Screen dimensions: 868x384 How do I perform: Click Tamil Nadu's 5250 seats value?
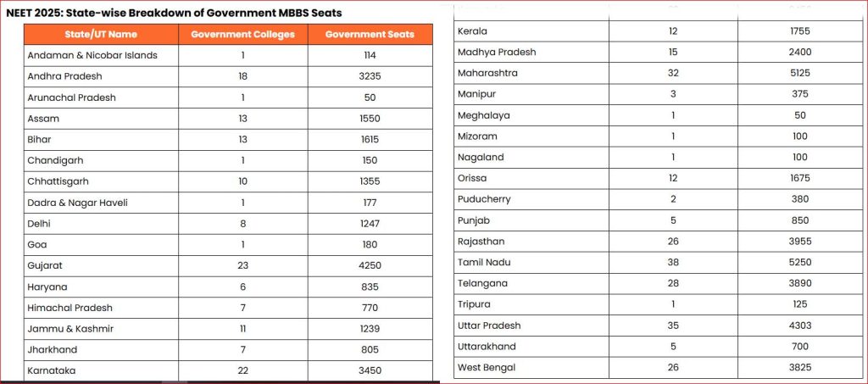pyautogui.click(x=800, y=263)
